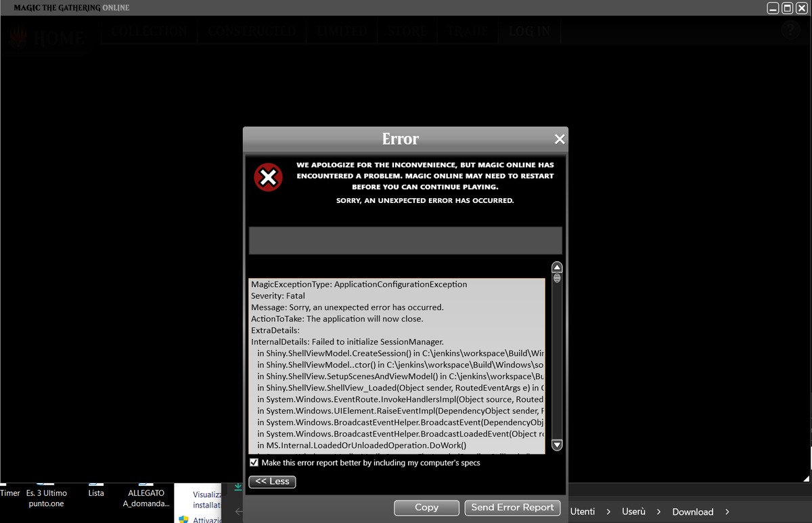Screen dimensions: 812x523
Task: Uncheck include my computer's specs checkbox
Action: [254, 463]
